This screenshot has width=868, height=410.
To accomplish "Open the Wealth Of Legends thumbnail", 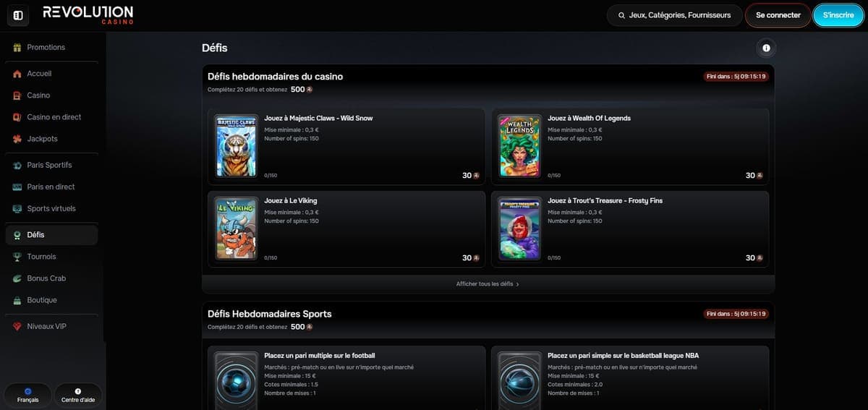I will (519, 146).
